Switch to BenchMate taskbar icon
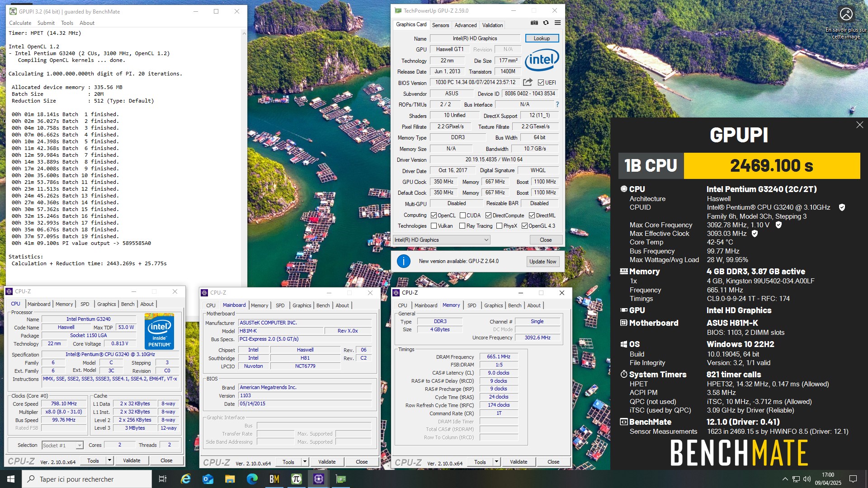This screenshot has width=868, height=488. pyautogui.click(x=274, y=479)
